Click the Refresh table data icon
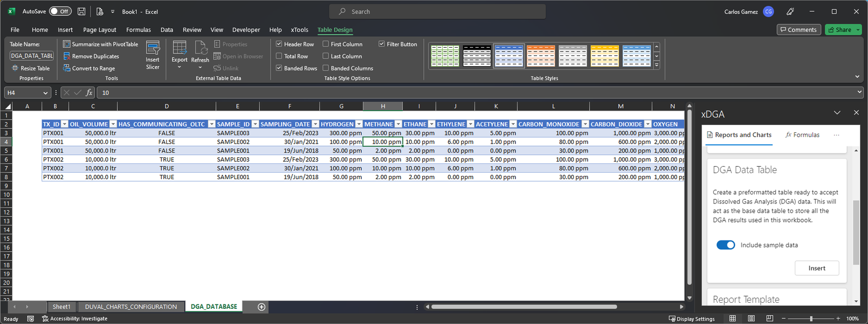This screenshot has width=868, height=324. click(x=200, y=49)
